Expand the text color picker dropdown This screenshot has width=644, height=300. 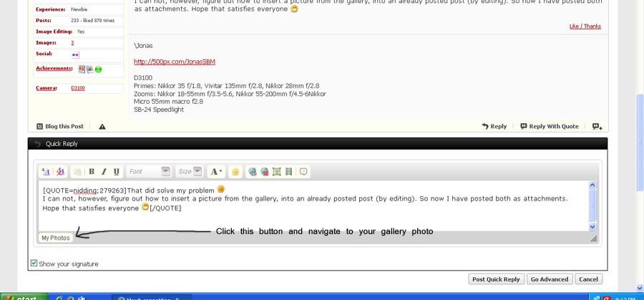(x=221, y=172)
